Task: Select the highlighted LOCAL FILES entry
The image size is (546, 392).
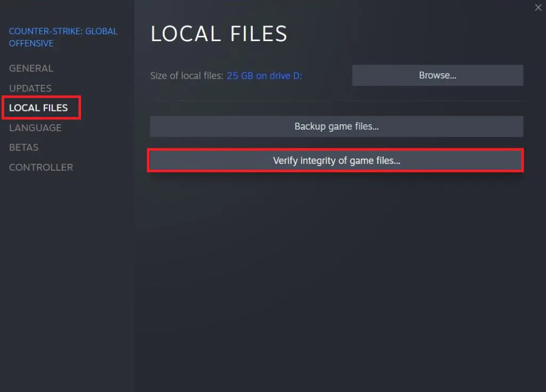Action: [39, 108]
